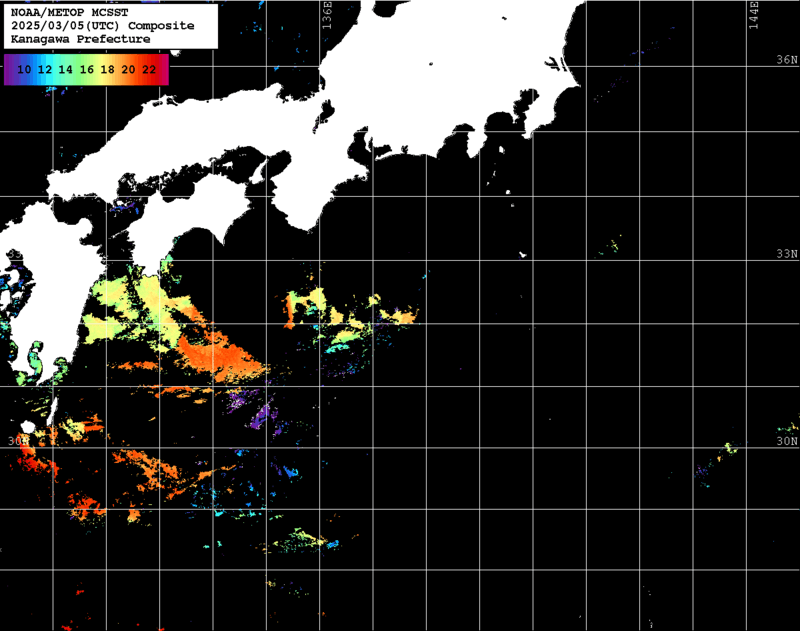The image size is (800, 631).
Task: Select the Kanagawa Prefecture label
Action: (x=81, y=39)
